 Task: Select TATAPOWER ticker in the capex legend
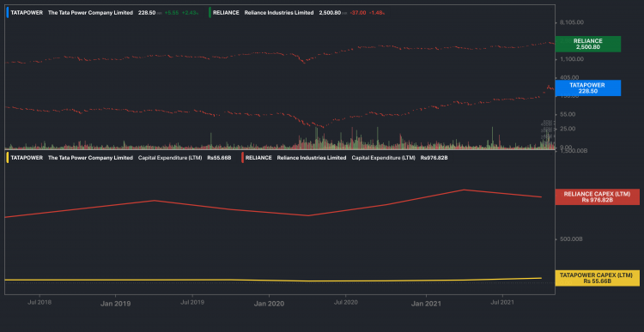point(27,158)
